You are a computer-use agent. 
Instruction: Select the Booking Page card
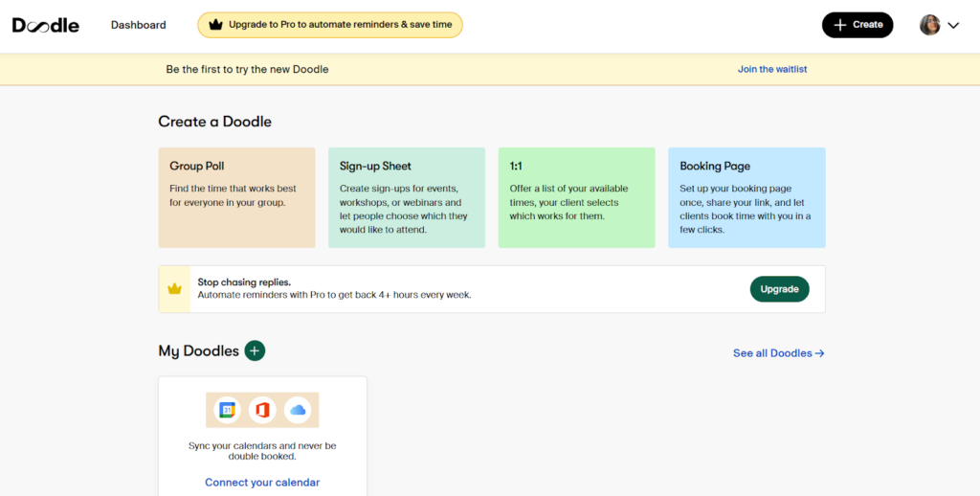pos(746,197)
